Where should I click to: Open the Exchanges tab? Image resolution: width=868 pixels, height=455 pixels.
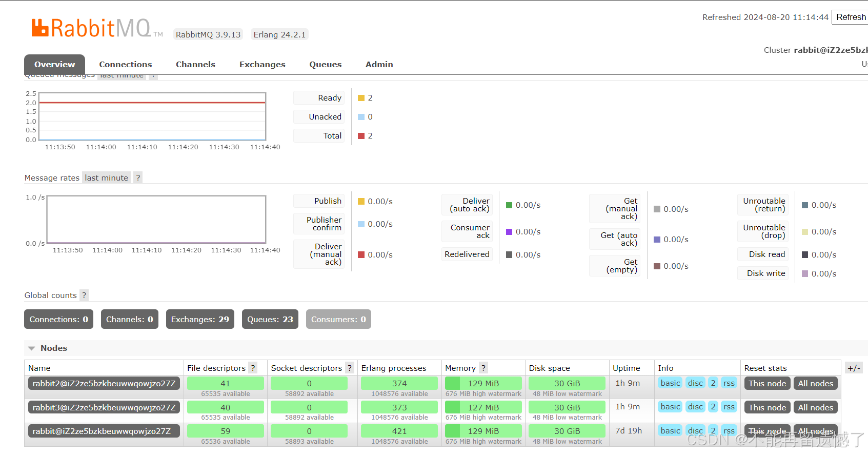click(x=263, y=64)
